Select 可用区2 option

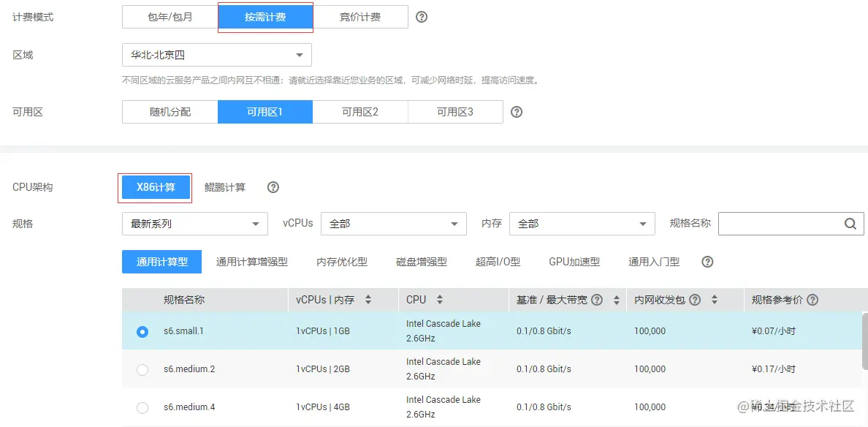click(360, 112)
